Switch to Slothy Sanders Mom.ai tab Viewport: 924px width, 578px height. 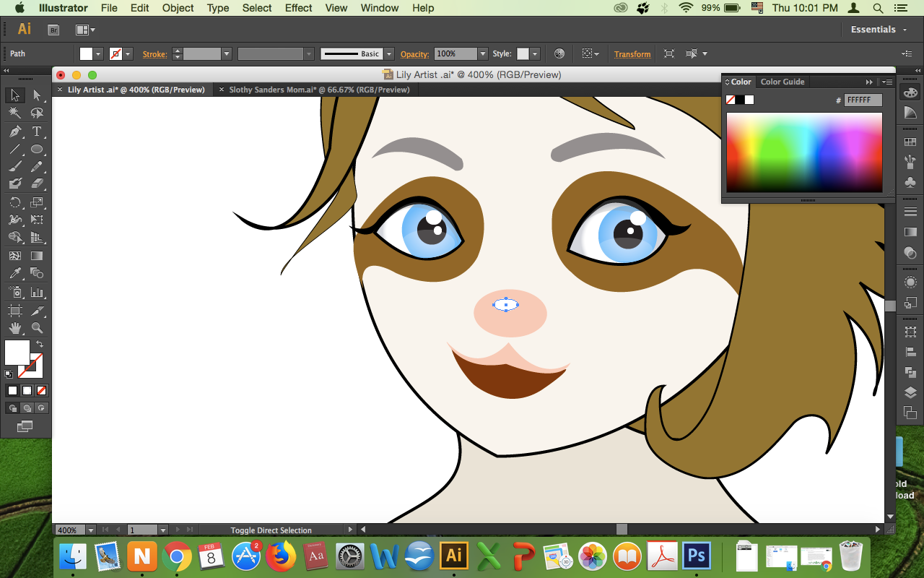pyautogui.click(x=319, y=90)
